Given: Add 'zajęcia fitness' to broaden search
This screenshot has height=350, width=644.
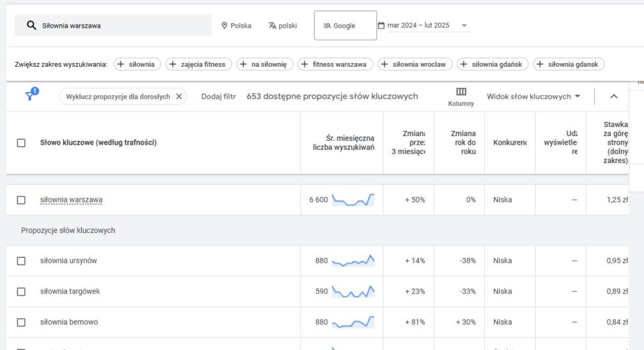Looking at the screenshot, I should (x=199, y=64).
